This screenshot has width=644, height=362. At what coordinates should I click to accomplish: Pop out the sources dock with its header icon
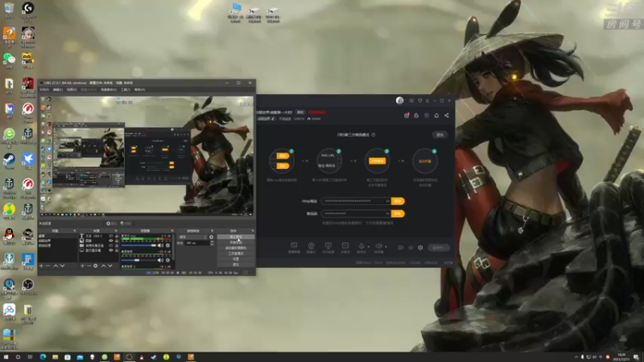[116, 231]
